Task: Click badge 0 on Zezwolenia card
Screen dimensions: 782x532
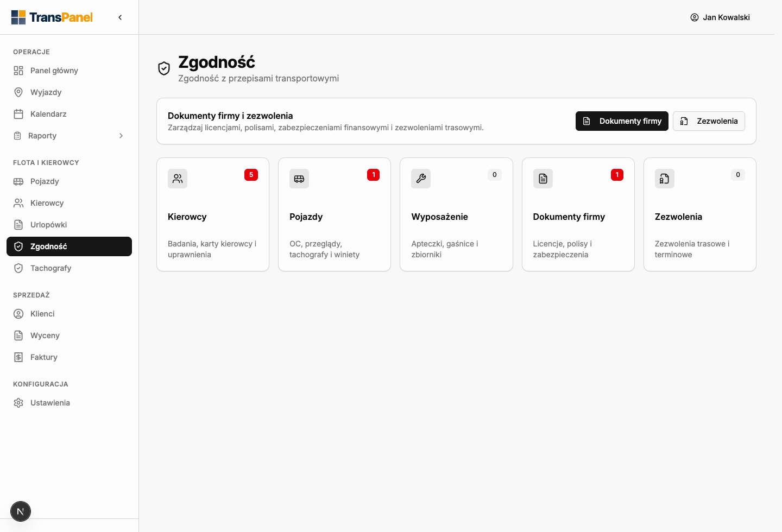Action: pos(738,175)
